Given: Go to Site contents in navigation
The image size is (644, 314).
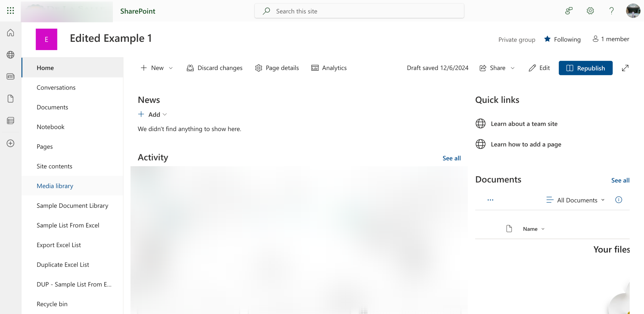Looking at the screenshot, I should [x=54, y=166].
